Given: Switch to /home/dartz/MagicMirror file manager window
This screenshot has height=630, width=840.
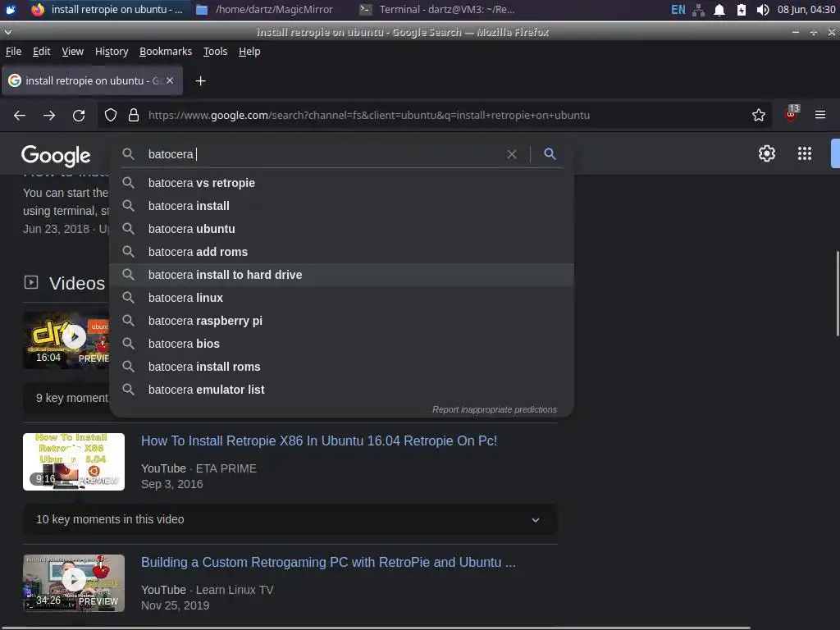Looking at the screenshot, I should point(265,10).
